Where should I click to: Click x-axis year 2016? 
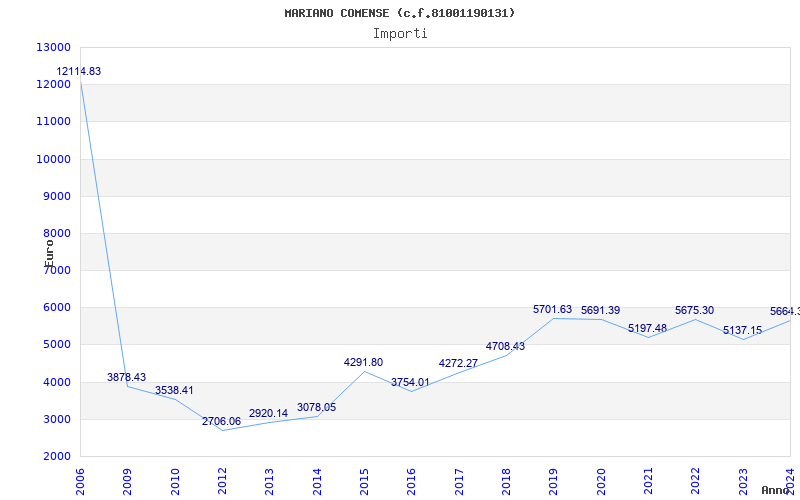pyautogui.click(x=412, y=482)
